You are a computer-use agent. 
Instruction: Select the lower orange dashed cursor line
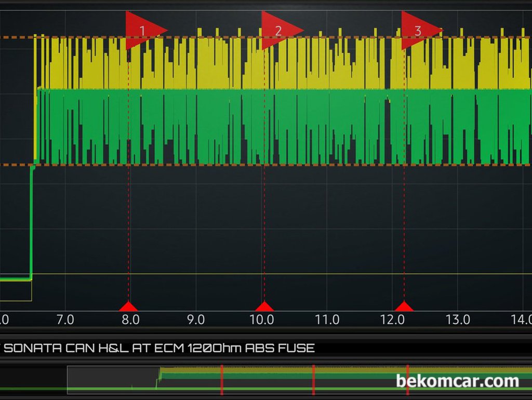[x=266, y=165]
